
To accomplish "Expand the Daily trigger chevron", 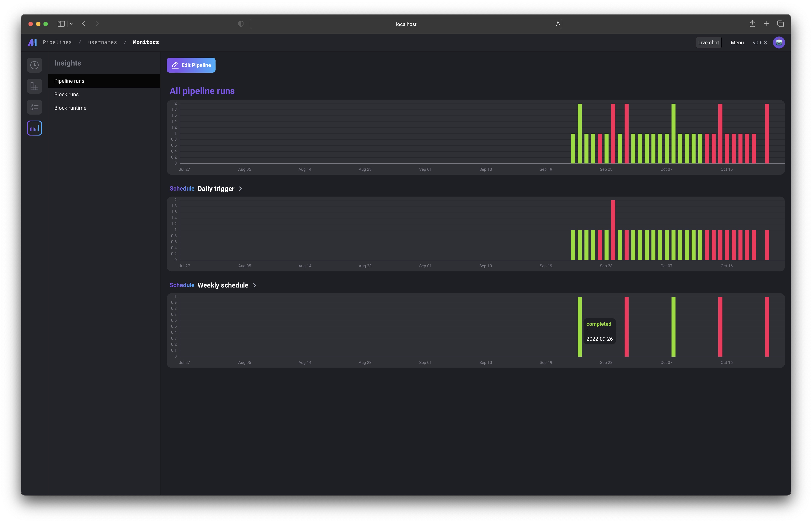I will click(x=240, y=189).
